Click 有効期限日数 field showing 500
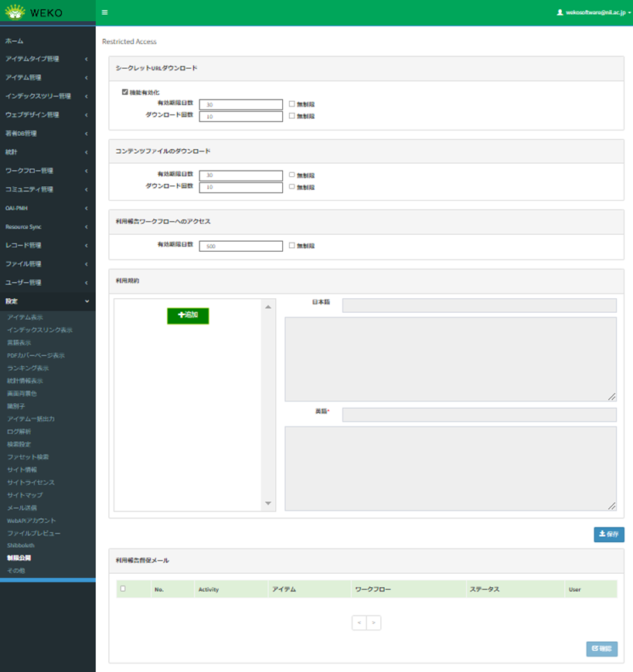The height and width of the screenshot is (672, 633). (240, 246)
